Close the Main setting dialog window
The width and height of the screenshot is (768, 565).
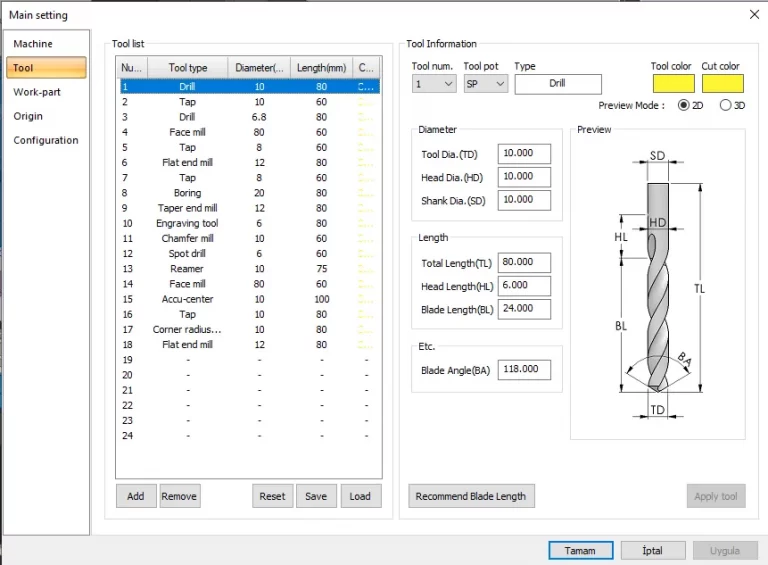pyautogui.click(x=754, y=15)
